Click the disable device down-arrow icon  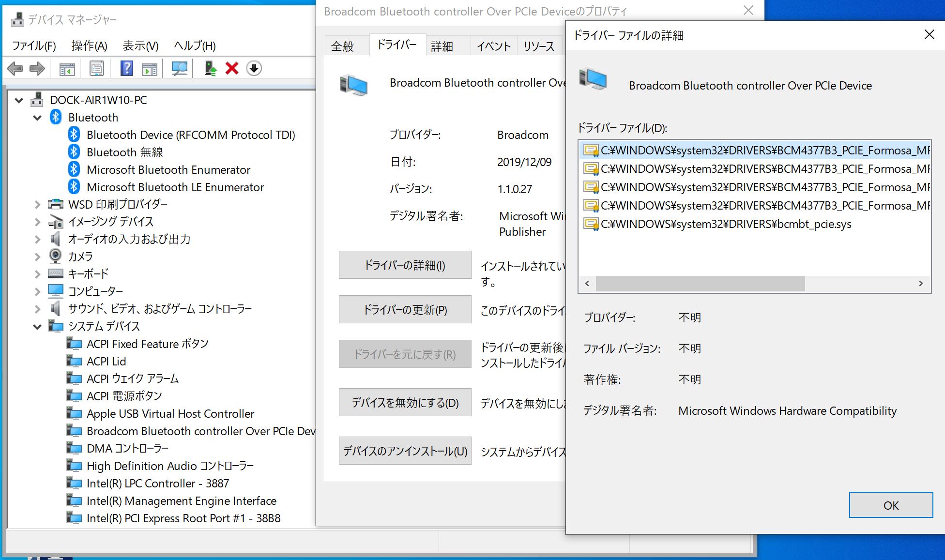[x=254, y=68]
